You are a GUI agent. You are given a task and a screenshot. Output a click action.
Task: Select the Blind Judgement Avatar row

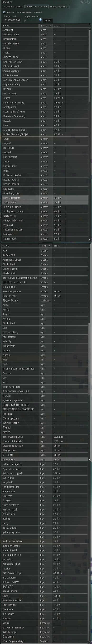tap(45, 198)
